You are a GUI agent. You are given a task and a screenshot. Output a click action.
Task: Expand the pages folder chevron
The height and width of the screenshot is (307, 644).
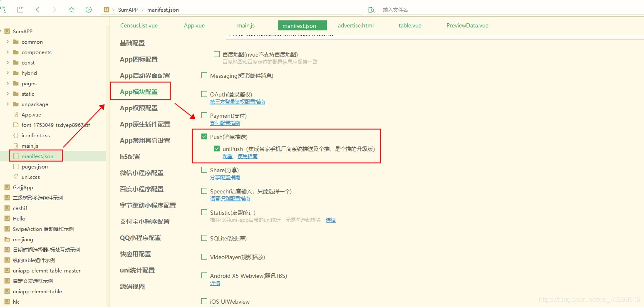pos(7,83)
